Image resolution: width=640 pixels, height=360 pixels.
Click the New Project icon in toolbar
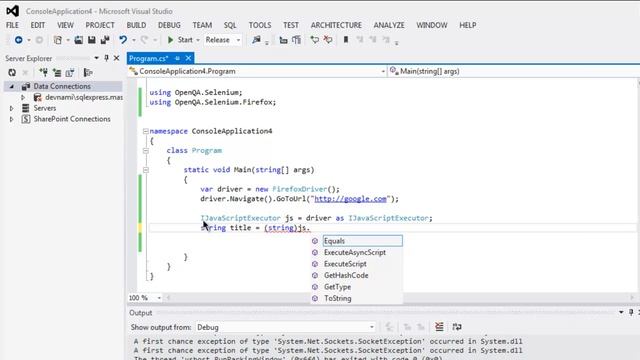(58, 40)
